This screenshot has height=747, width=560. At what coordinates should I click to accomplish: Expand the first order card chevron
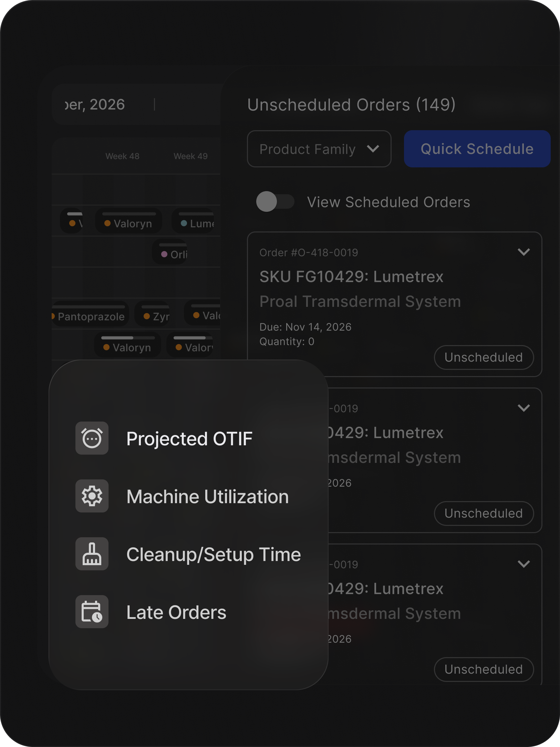tap(523, 252)
